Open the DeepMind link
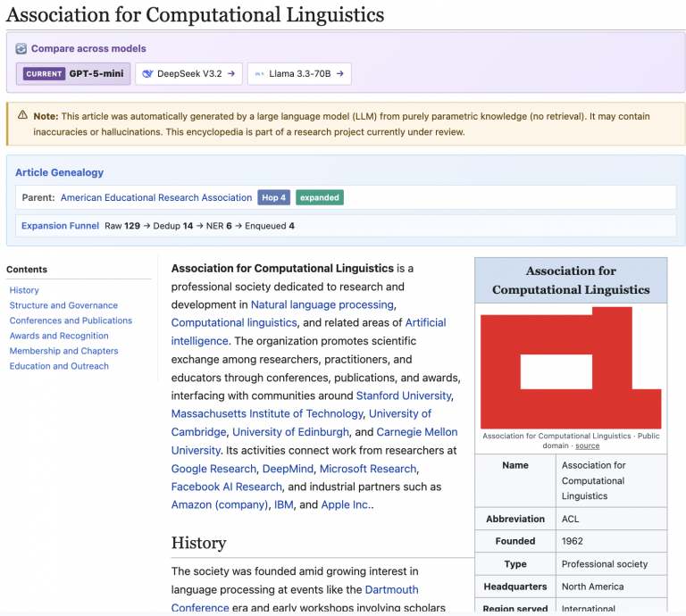The height and width of the screenshot is (616, 686). [x=288, y=469]
